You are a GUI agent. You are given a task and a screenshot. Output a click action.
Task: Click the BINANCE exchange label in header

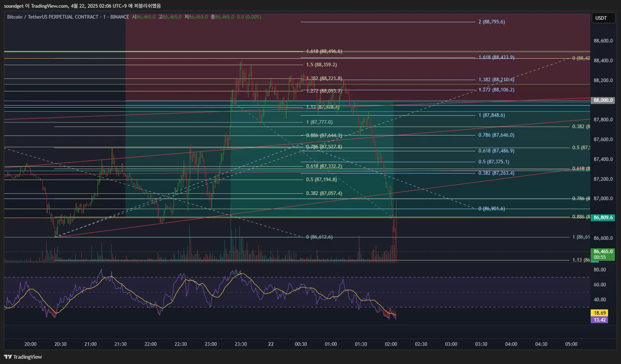(x=120, y=17)
